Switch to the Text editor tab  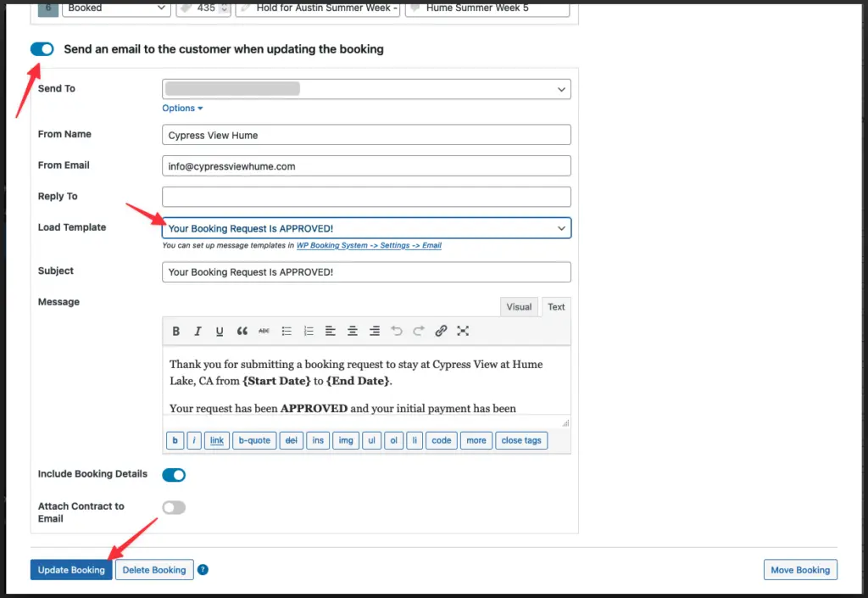[x=556, y=307]
